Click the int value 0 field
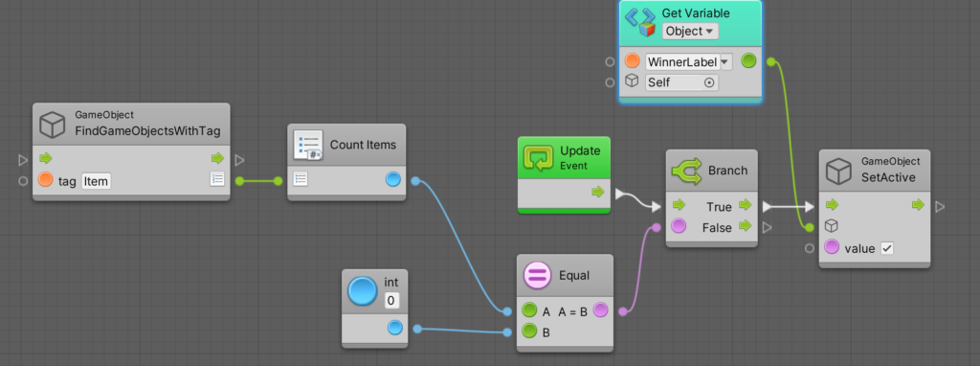The image size is (980, 366). (x=391, y=300)
